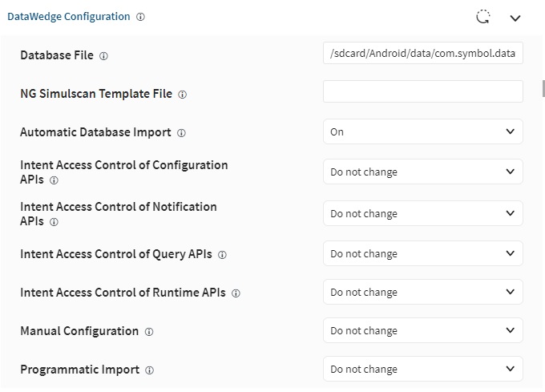Click the reset icon in DataWedge header
545x392 pixels.
pyautogui.click(x=482, y=17)
